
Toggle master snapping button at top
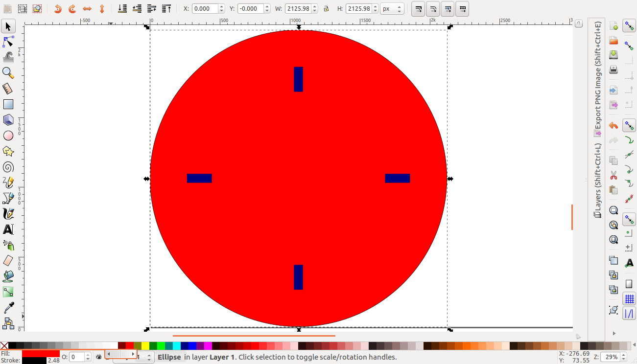(x=629, y=26)
